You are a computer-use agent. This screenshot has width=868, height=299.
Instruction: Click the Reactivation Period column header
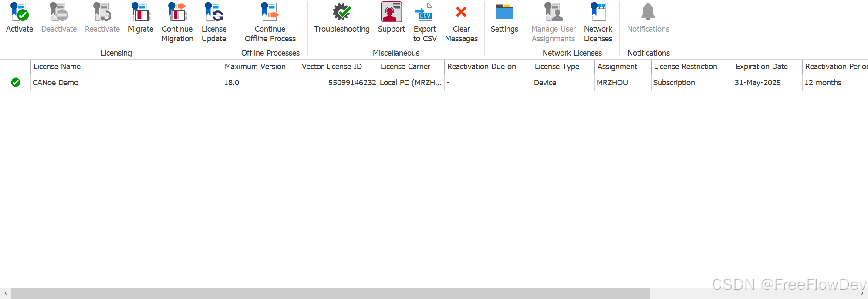(x=835, y=67)
